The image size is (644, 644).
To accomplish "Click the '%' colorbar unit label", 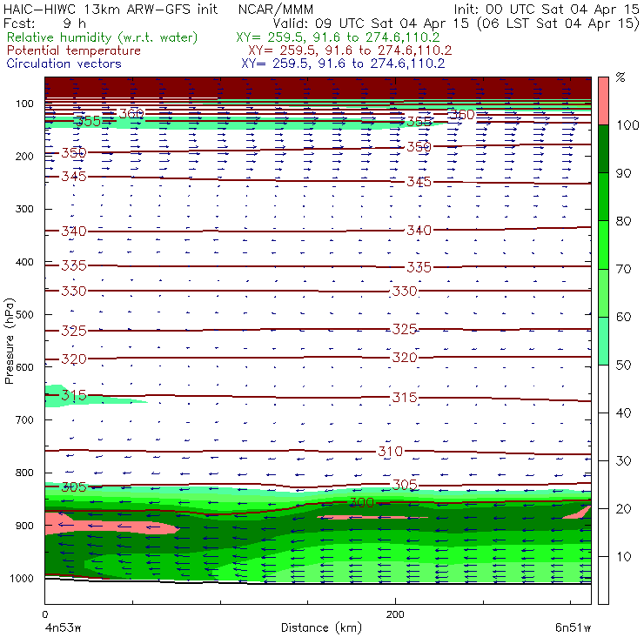I will click(x=621, y=77).
